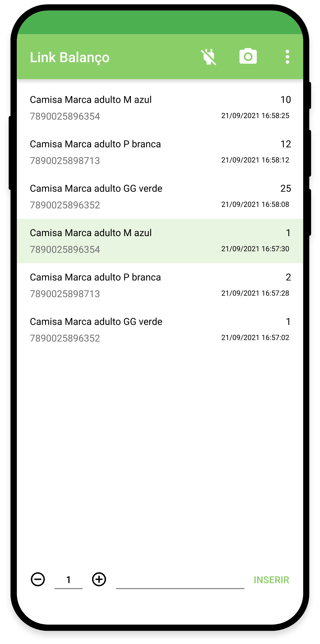Select Camisa M azul entry with quantity 10
Screen dimensions: 320x644
160,108
